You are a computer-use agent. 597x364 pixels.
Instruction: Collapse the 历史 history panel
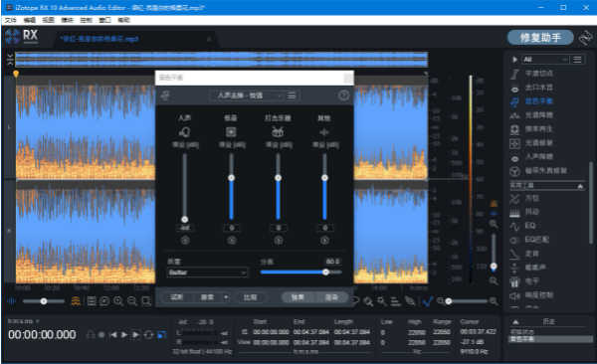point(515,322)
